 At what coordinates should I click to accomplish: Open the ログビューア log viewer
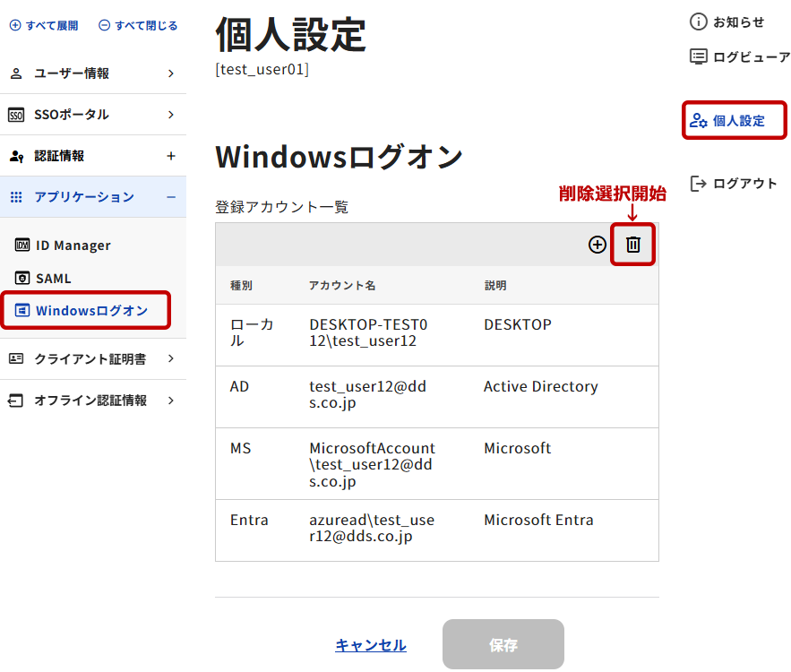pos(739,56)
